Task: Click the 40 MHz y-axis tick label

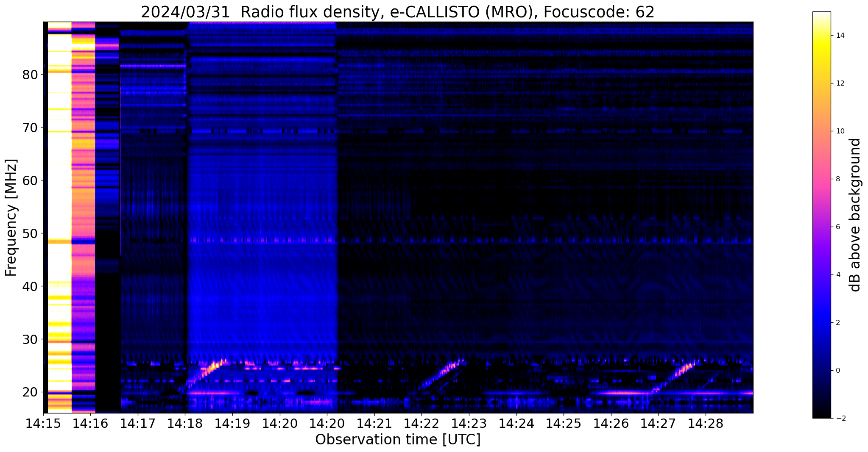Action: 30,286
